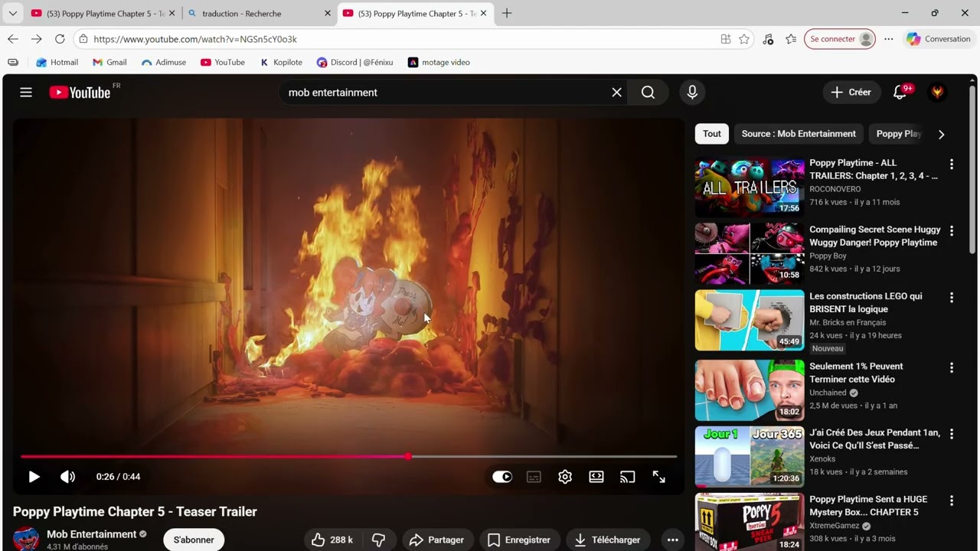Open options for constructions LEGO video
The width and height of the screenshot is (980, 551).
tap(952, 297)
